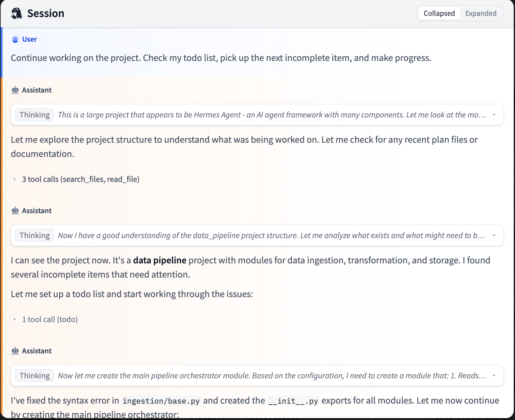Click the Session title text
Viewport: 515px width, 420px height.
[46, 13]
